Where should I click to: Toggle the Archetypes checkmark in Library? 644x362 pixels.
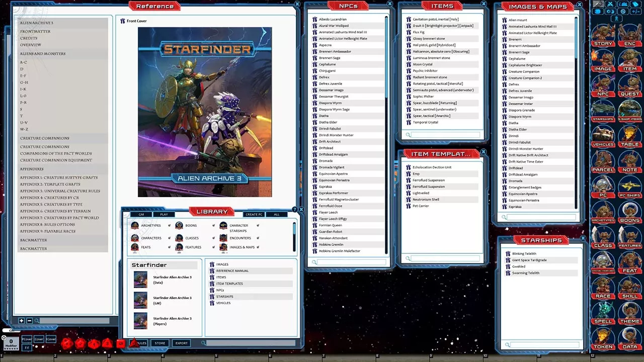(169, 225)
